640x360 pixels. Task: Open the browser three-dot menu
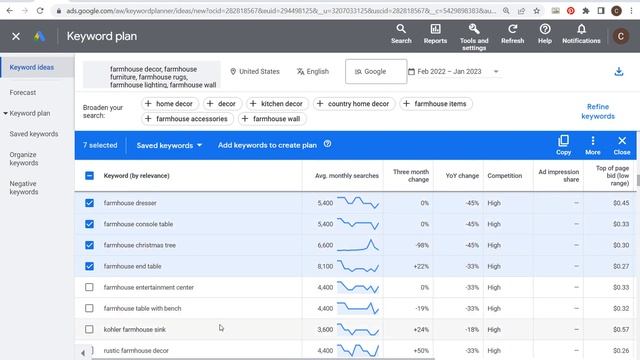[631, 11]
